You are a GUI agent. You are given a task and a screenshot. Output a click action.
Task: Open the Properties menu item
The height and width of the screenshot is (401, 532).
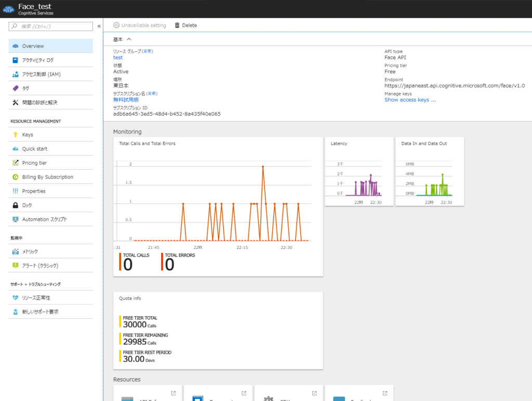pos(50,191)
